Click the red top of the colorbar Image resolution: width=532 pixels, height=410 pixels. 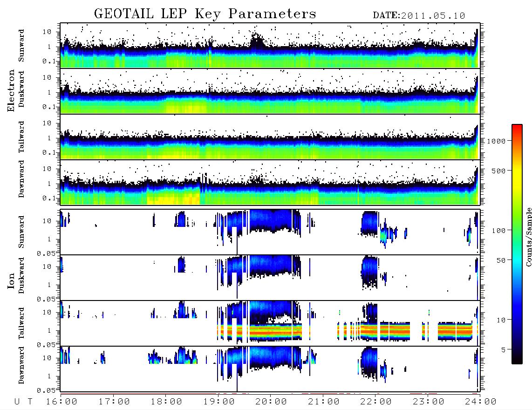[x=517, y=130]
